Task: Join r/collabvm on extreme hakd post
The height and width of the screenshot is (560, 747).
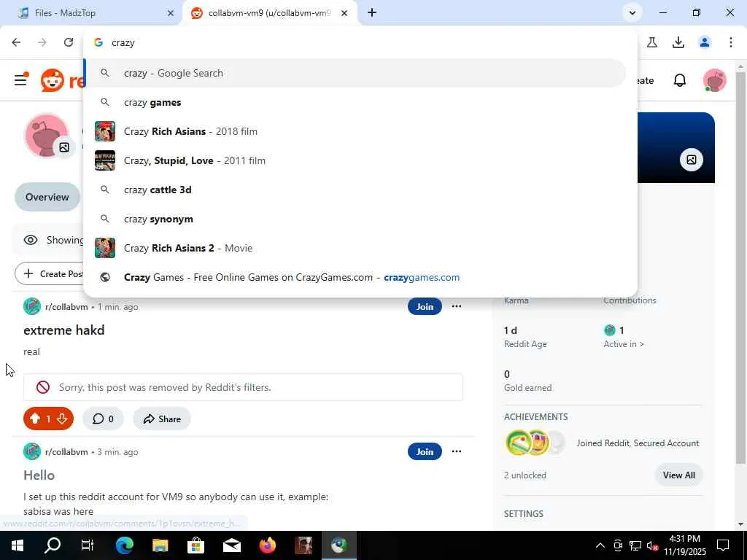Action: click(x=425, y=307)
